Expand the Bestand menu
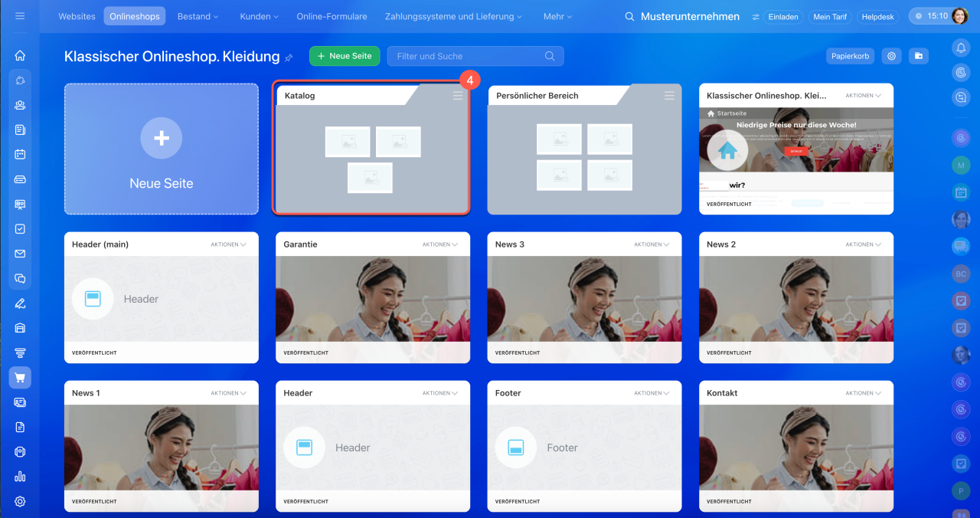Image resolution: width=980 pixels, height=518 pixels. coord(198,16)
